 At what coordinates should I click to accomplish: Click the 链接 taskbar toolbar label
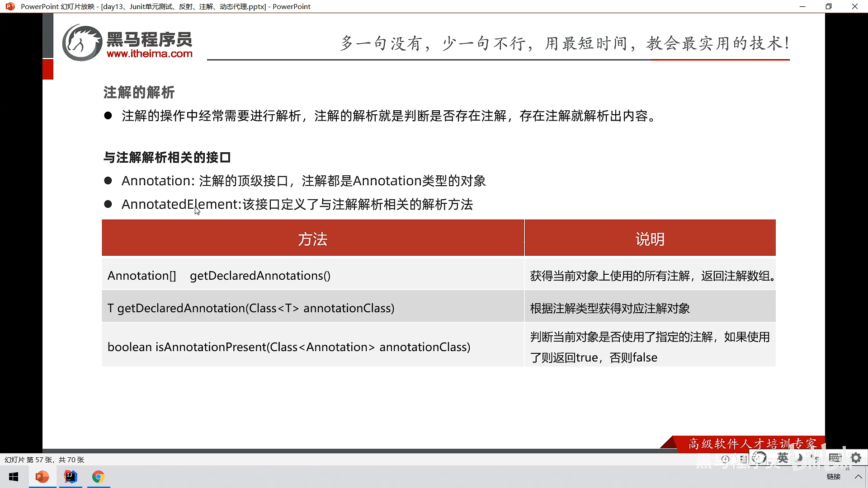click(x=833, y=477)
